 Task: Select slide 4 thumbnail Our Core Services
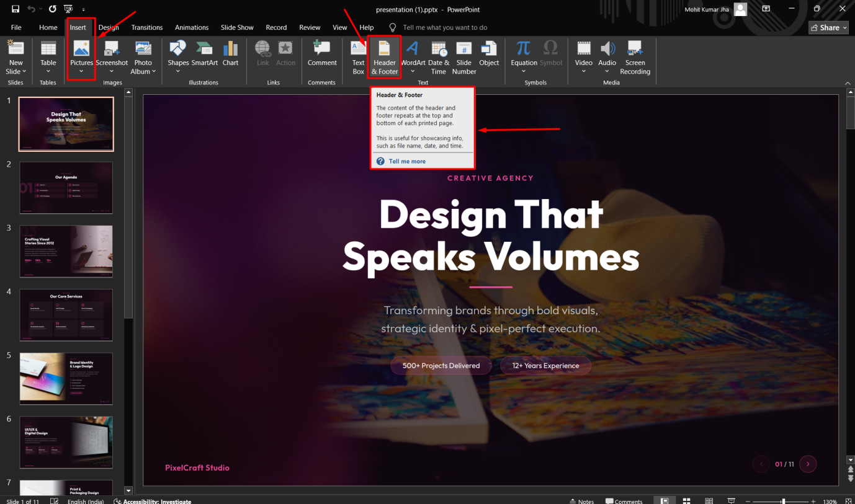point(66,315)
